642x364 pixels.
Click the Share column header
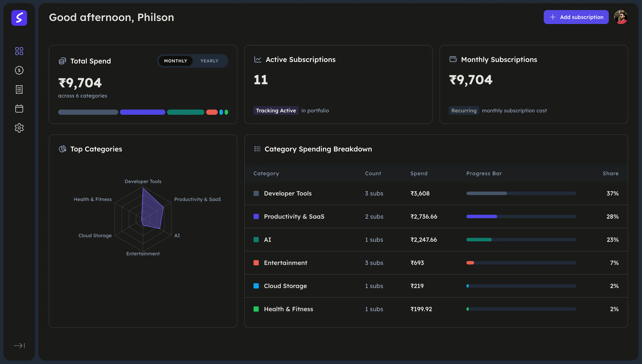[x=611, y=173]
